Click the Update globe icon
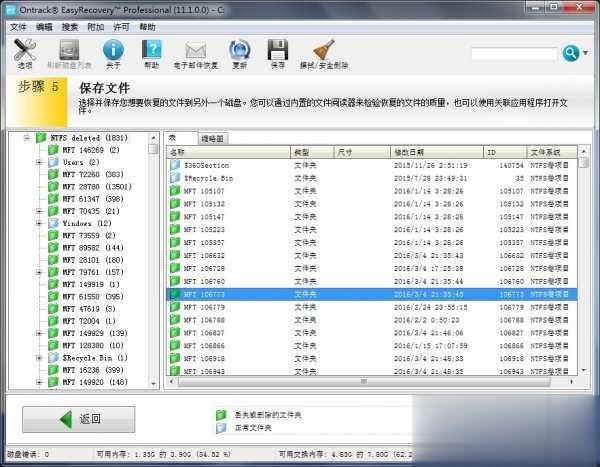 (240, 50)
